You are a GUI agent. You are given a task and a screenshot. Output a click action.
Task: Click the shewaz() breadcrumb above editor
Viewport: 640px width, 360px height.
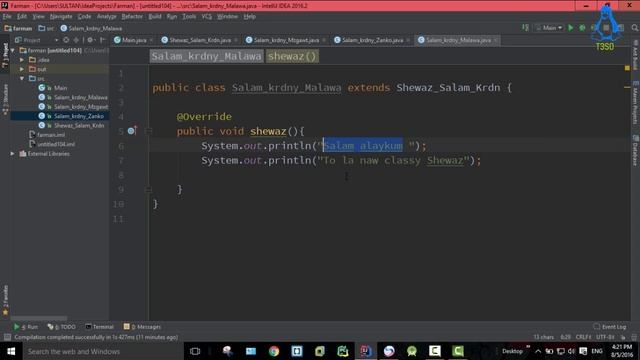point(292,56)
